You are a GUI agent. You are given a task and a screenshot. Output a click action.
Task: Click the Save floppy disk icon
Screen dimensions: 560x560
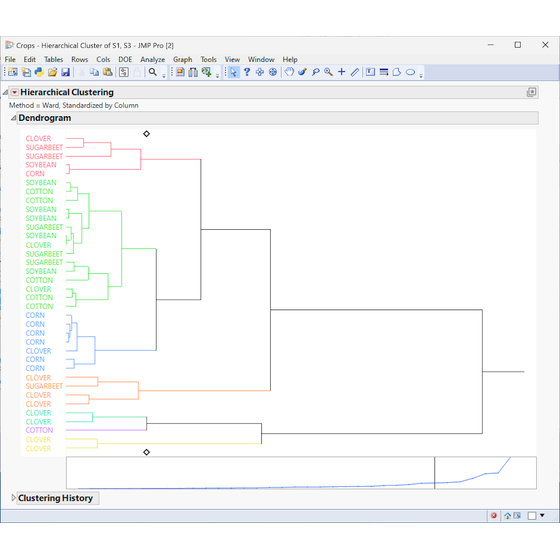[x=65, y=72]
